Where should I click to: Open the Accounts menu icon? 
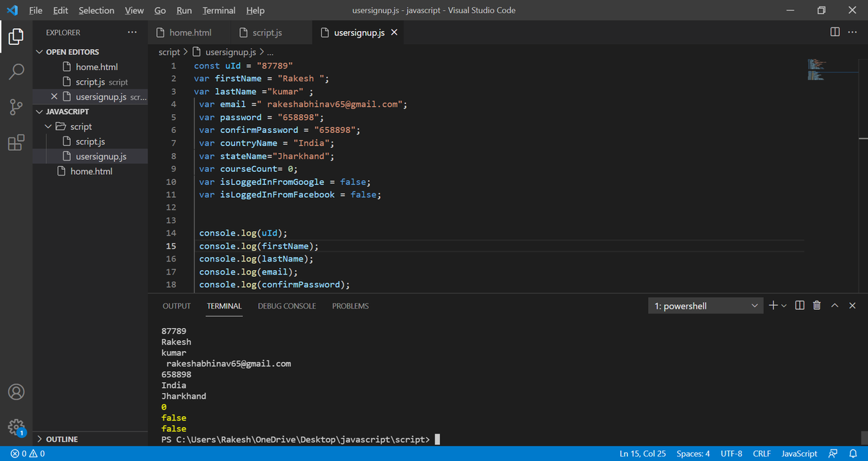coord(16,392)
